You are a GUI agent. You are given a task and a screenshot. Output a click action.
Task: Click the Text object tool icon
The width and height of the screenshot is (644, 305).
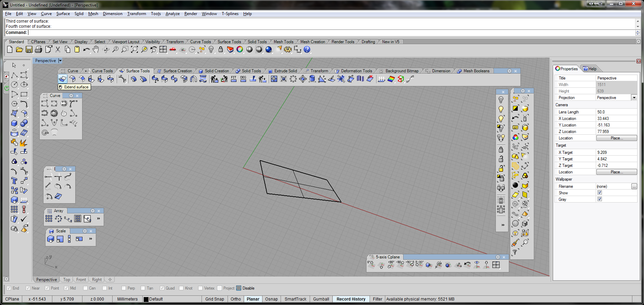[x=14, y=181]
